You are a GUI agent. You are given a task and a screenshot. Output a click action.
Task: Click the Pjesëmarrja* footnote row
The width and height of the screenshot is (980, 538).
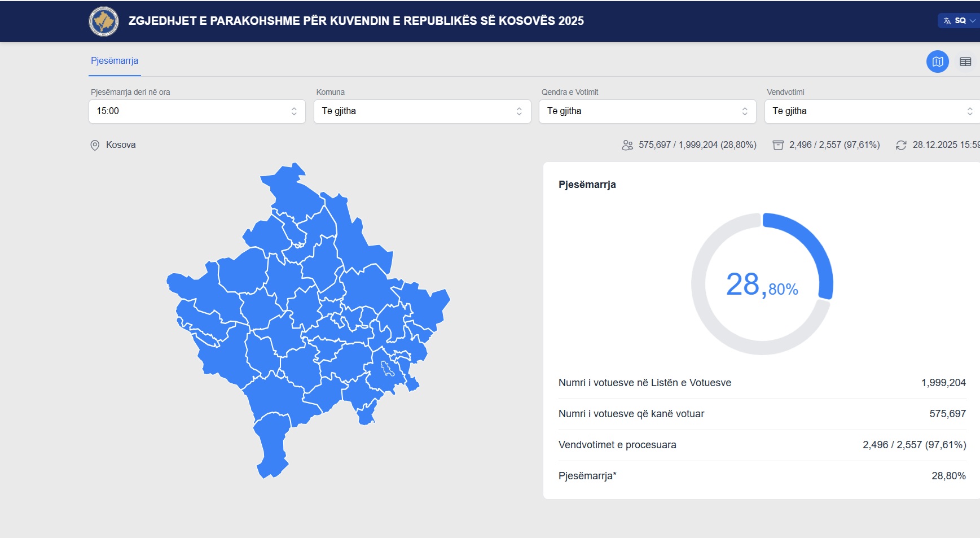click(762, 476)
